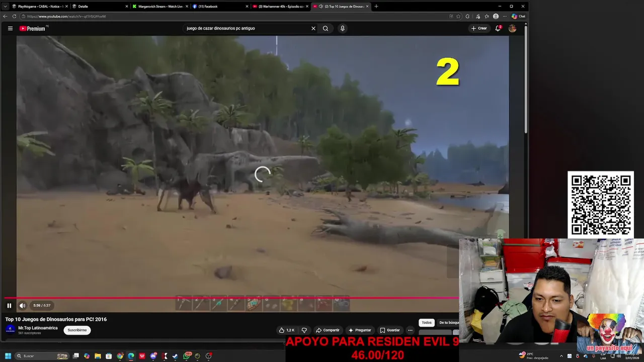Open the Windows Start menu

(8, 356)
